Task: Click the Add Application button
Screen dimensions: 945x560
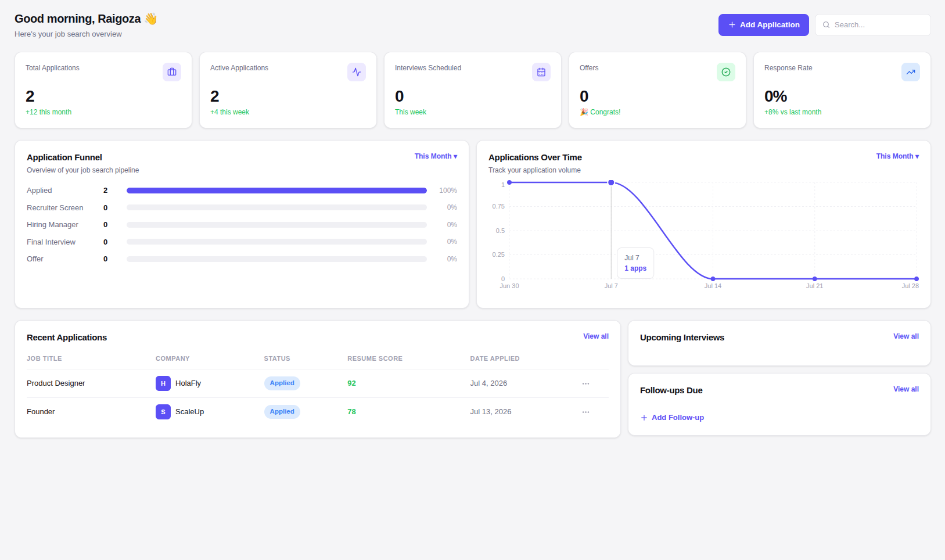Action: pos(763,25)
